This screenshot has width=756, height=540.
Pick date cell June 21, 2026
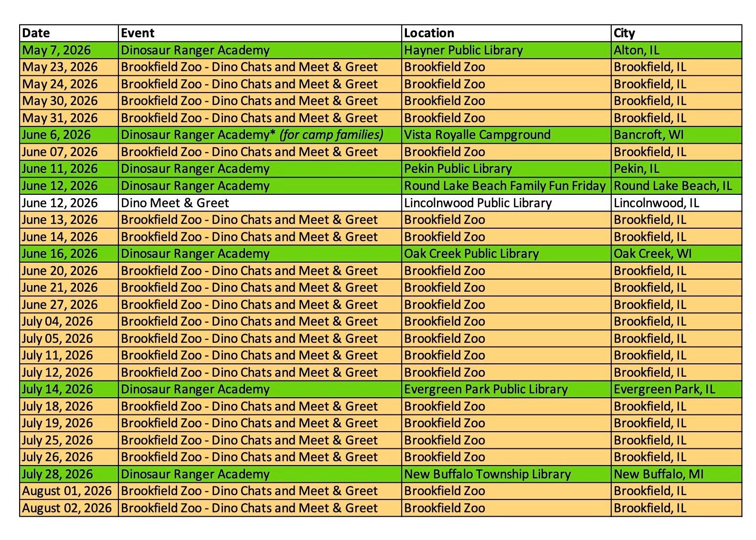[69, 287]
